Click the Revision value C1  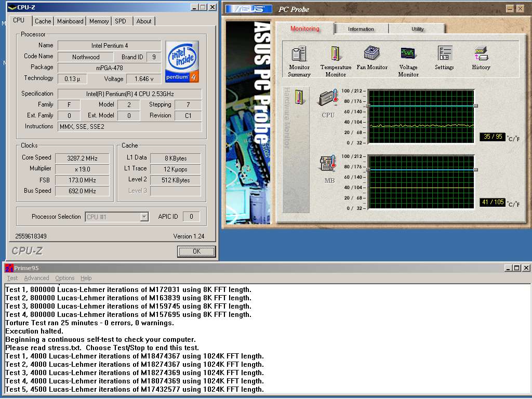(x=188, y=116)
